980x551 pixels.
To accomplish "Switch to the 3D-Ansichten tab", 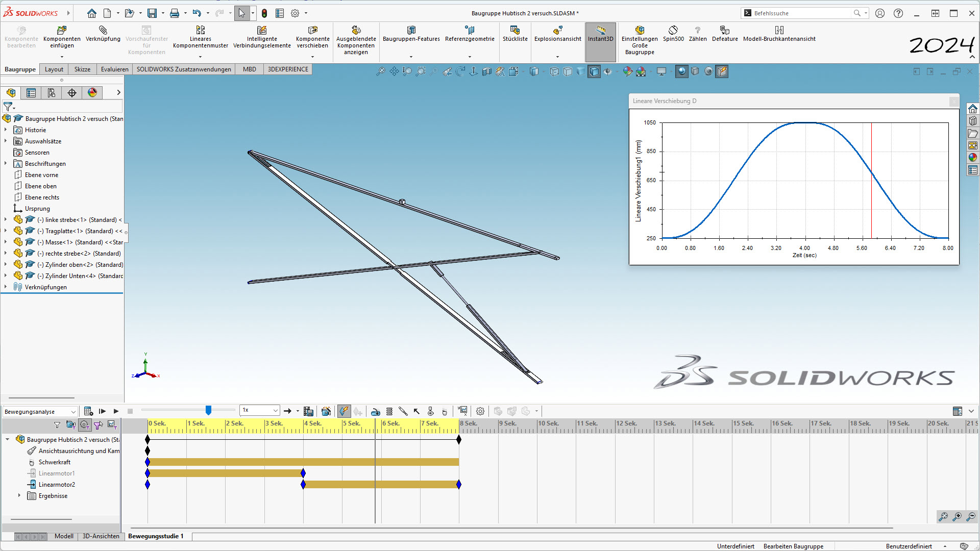I will (x=101, y=536).
